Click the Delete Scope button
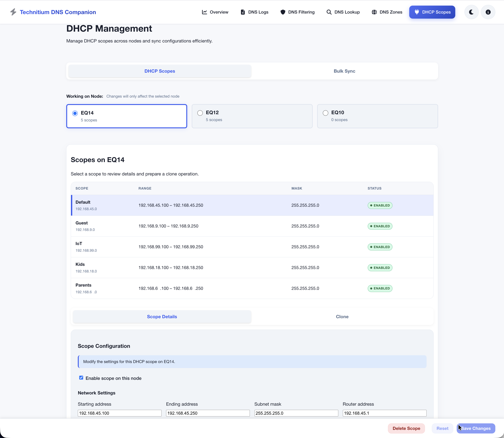Viewport: 504px width, 438px height. [x=406, y=428]
